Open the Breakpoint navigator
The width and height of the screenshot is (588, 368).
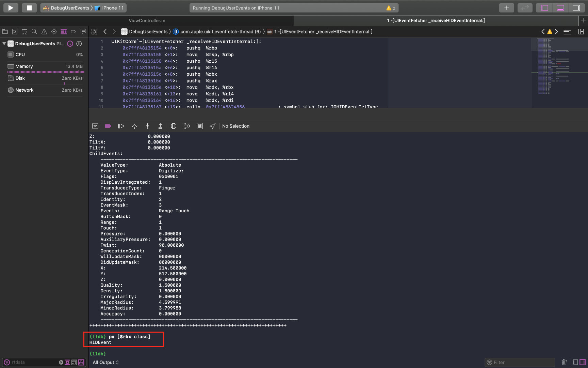click(x=73, y=32)
